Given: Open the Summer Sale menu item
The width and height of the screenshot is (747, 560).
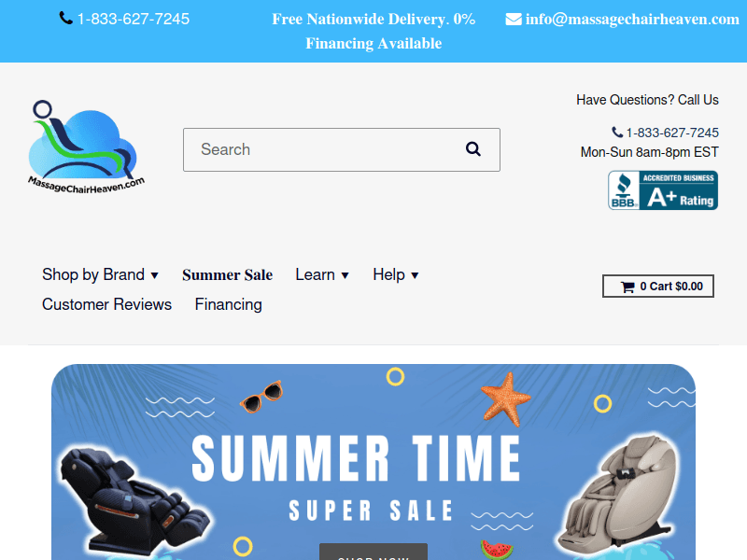Looking at the screenshot, I should [x=227, y=274].
